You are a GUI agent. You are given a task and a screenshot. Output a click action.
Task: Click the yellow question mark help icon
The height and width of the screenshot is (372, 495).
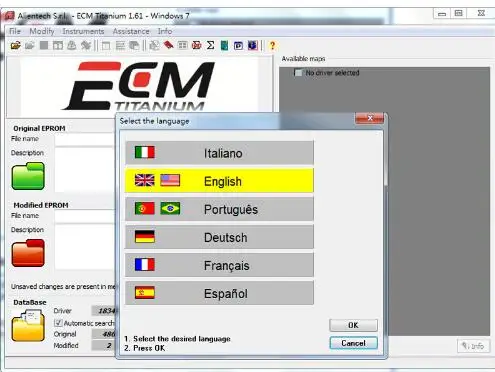click(272, 45)
